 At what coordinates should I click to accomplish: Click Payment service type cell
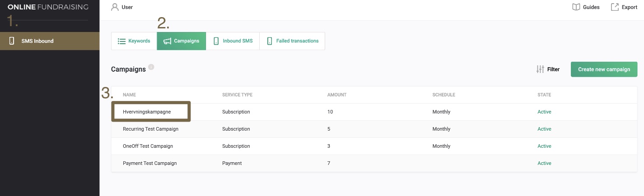pos(232,163)
